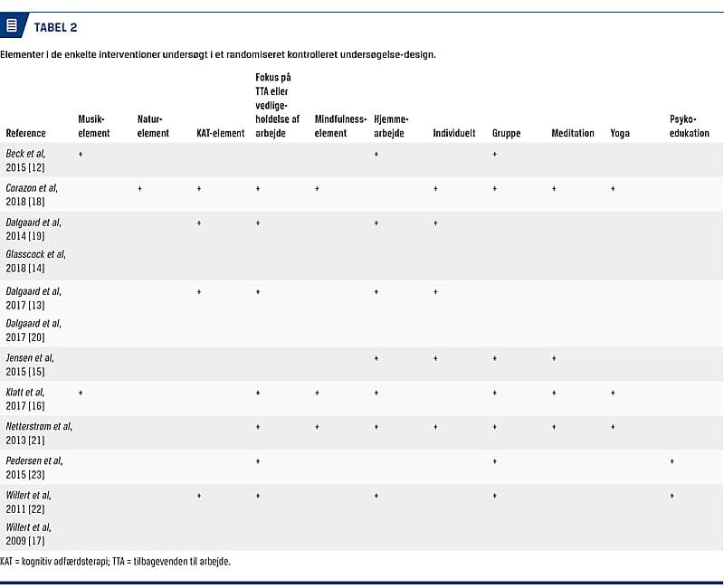Select the Beck et al, 2015 [12] reference
The image size is (724, 588).
click(25, 160)
